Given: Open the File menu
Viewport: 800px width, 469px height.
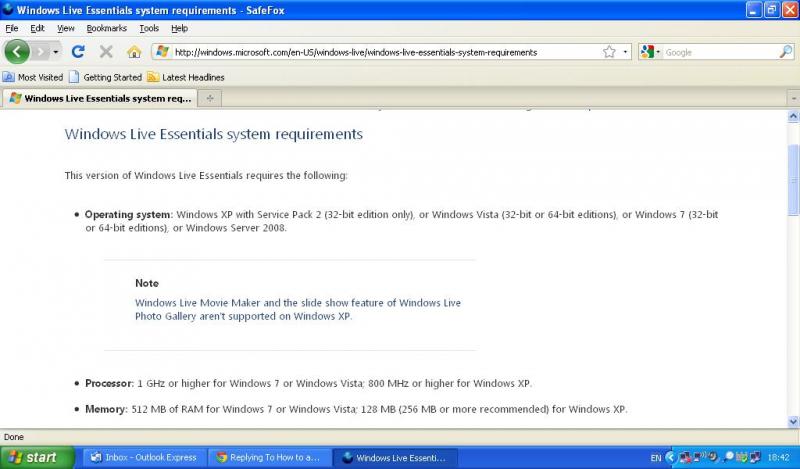Looking at the screenshot, I should click(x=12, y=28).
